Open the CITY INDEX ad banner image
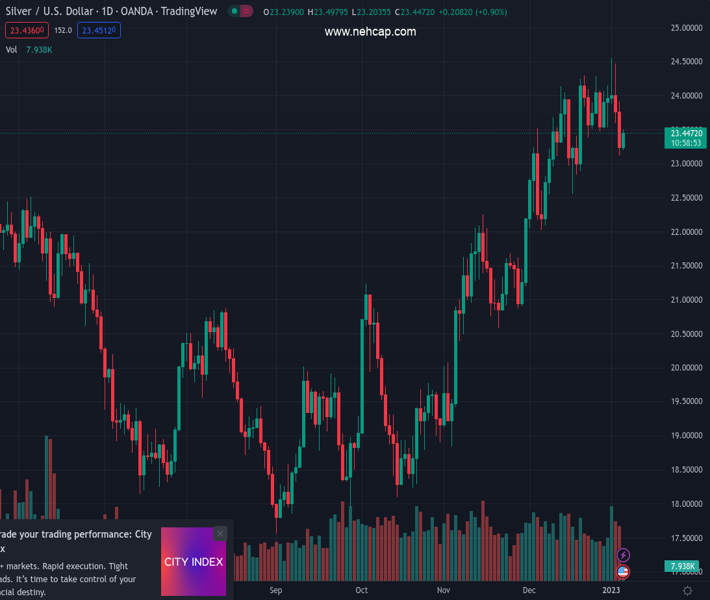 pos(193,562)
